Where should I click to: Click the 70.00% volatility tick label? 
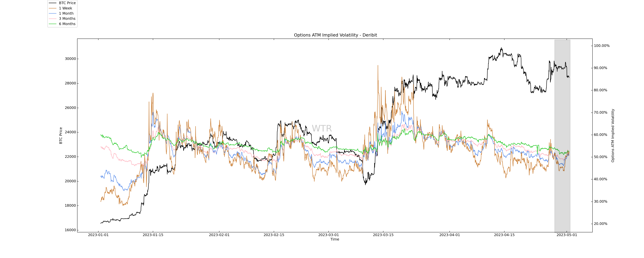[x=600, y=113]
